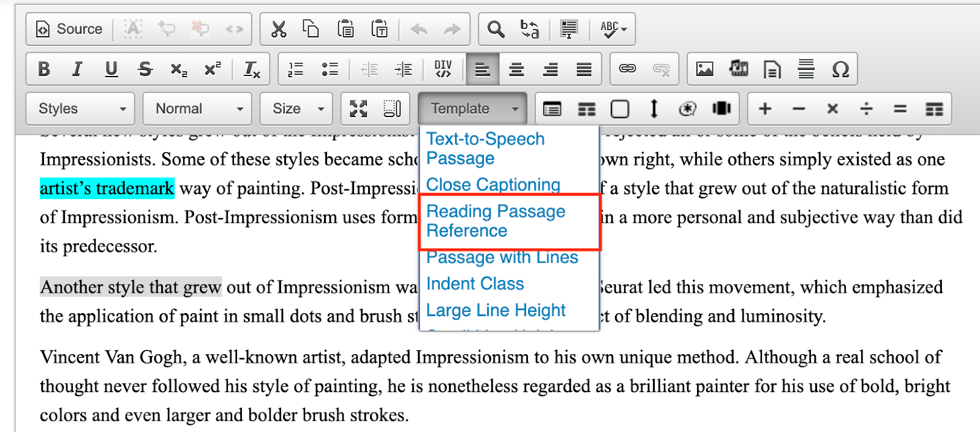Insert a link with chain icon

(627, 69)
